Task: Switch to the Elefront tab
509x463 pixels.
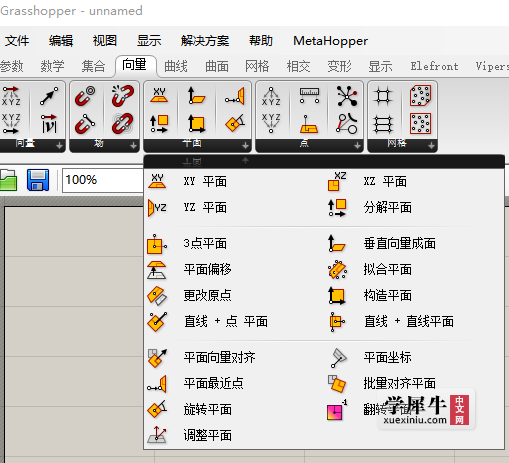Action: pos(434,66)
